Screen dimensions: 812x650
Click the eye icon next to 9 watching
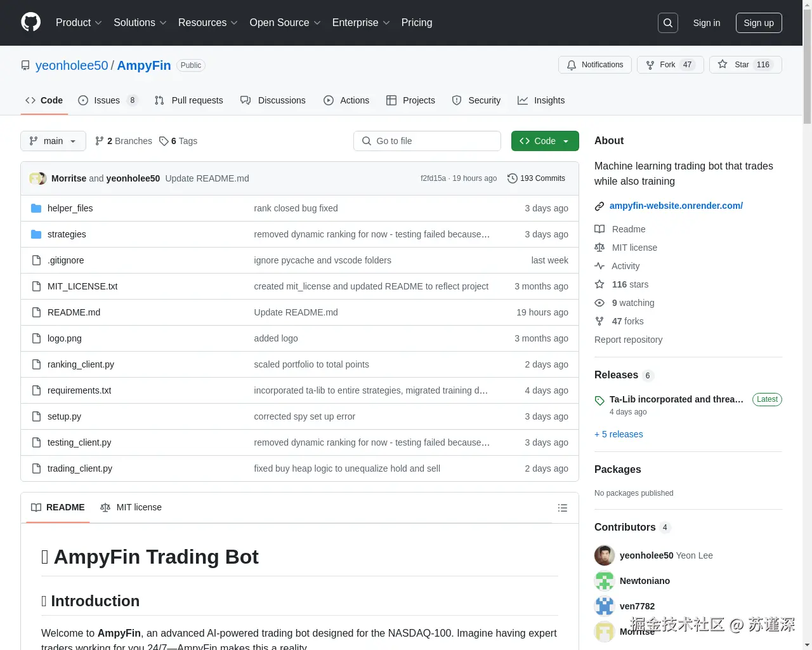[599, 303]
